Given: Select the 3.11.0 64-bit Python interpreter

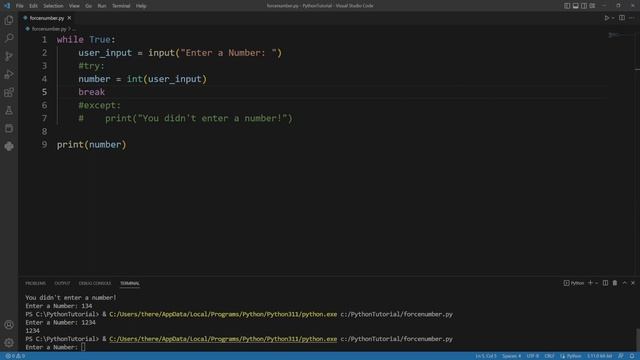Looking at the screenshot, I should pyautogui.click(x=599, y=356).
